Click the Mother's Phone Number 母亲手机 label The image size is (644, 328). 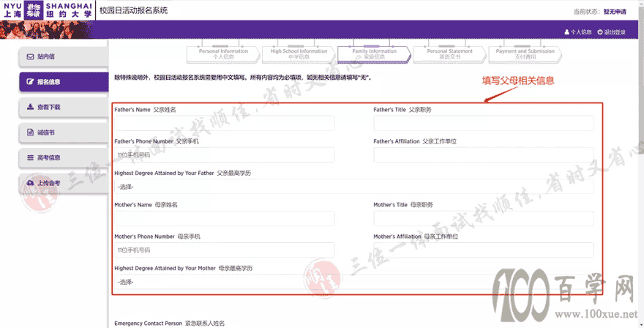[157, 236]
